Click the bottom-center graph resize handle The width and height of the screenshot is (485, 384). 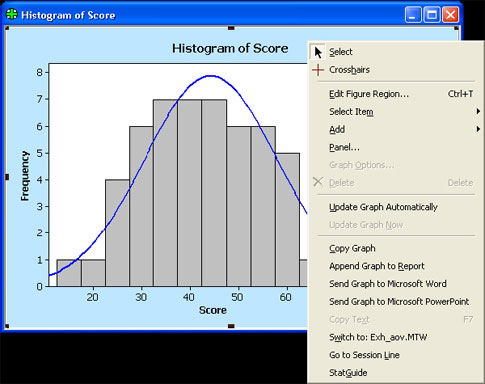pos(231,326)
